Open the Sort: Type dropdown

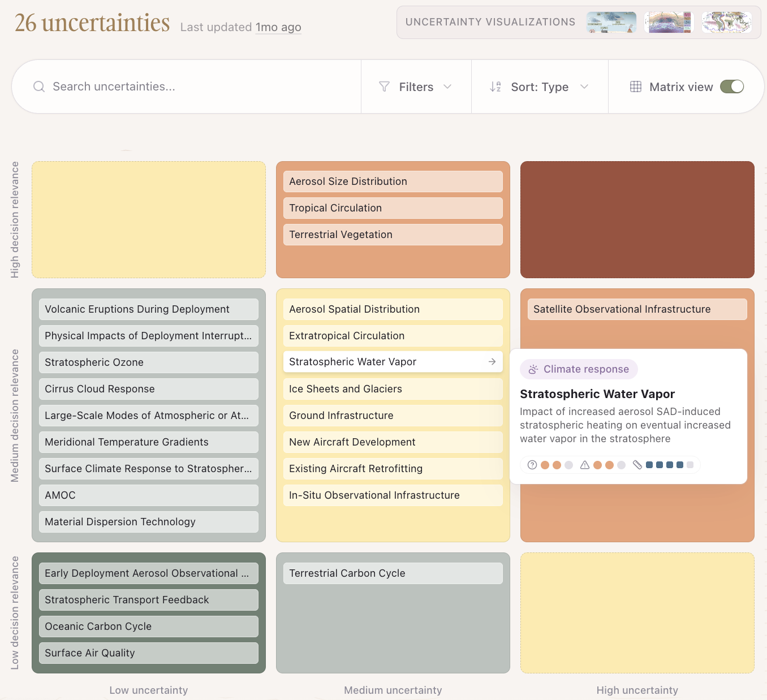tap(539, 87)
